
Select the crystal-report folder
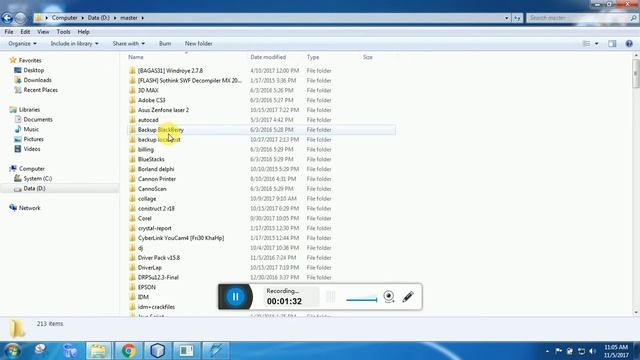[x=155, y=228]
